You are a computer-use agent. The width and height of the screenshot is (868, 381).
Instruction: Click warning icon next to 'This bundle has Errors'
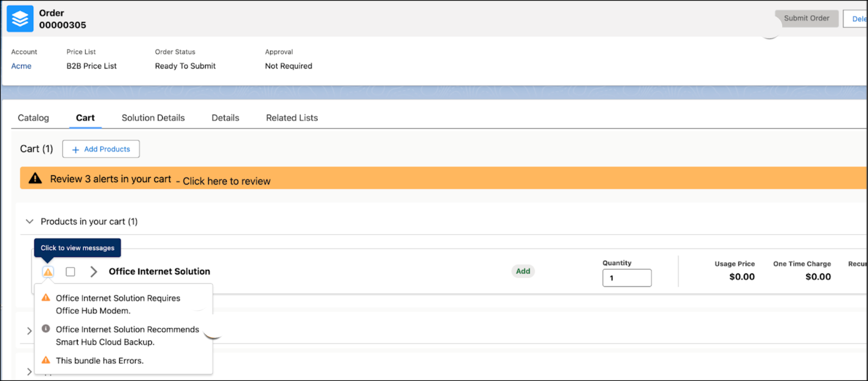click(46, 360)
